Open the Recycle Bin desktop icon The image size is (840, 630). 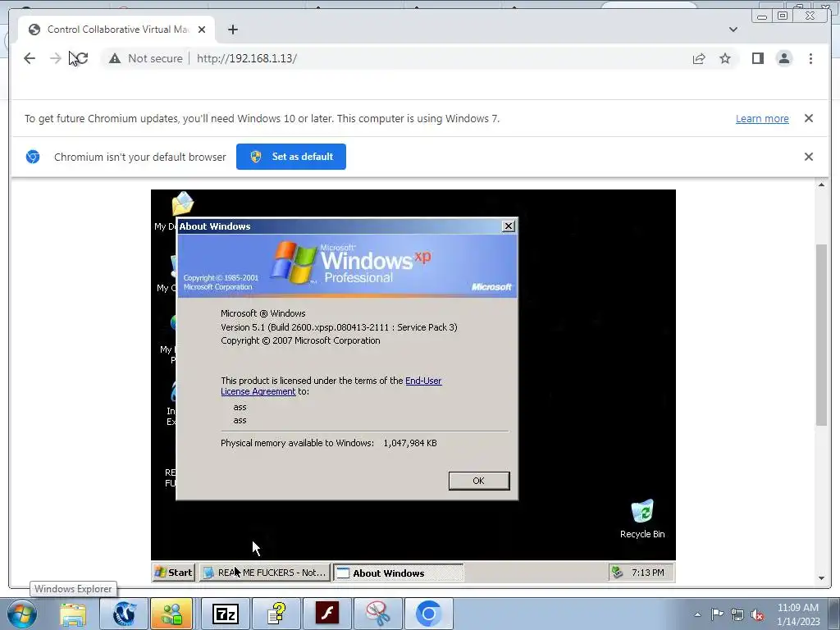(x=642, y=518)
